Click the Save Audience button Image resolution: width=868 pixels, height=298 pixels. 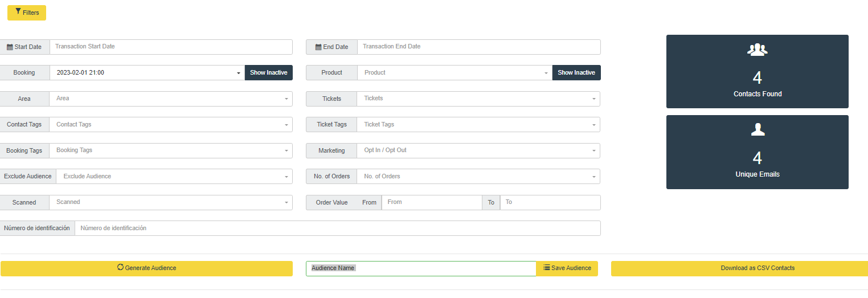567,268
